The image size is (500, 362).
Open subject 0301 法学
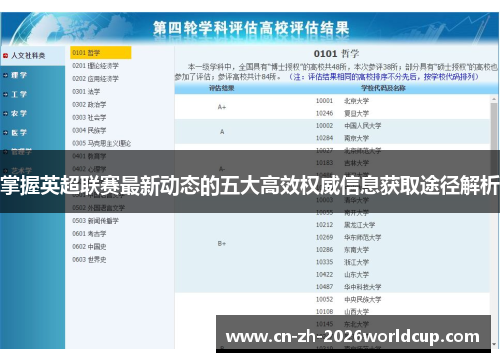86,91
